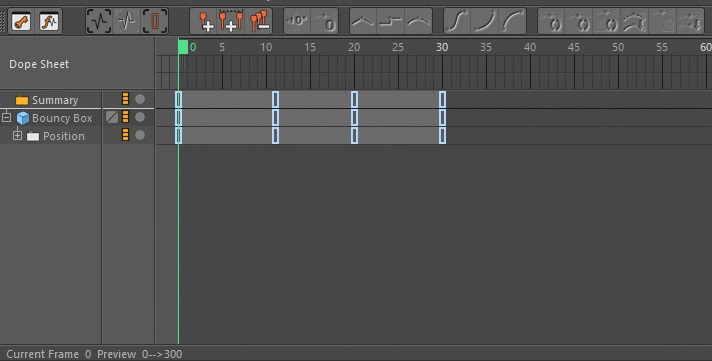Viewport: 712px width, 361px height.
Task: Toggle the gray dot in Bouncy Box row
Action: tap(140, 117)
